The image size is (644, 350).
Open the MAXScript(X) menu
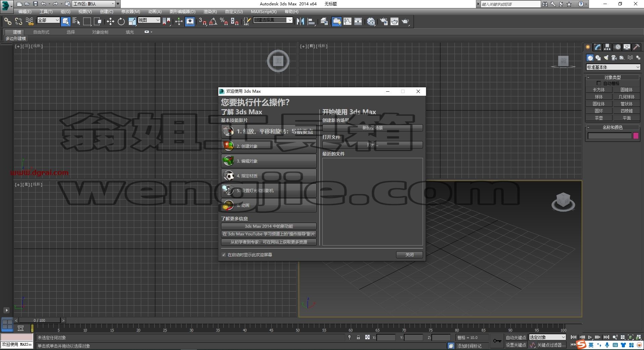pyautogui.click(x=264, y=11)
